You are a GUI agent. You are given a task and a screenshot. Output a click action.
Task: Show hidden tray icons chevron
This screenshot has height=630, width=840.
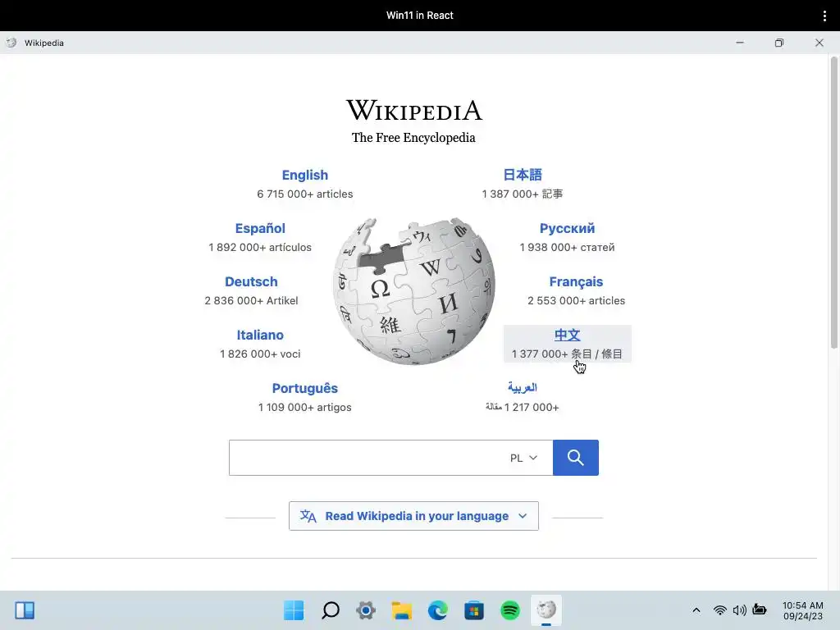pyautogui.click(x=696, y=610)
